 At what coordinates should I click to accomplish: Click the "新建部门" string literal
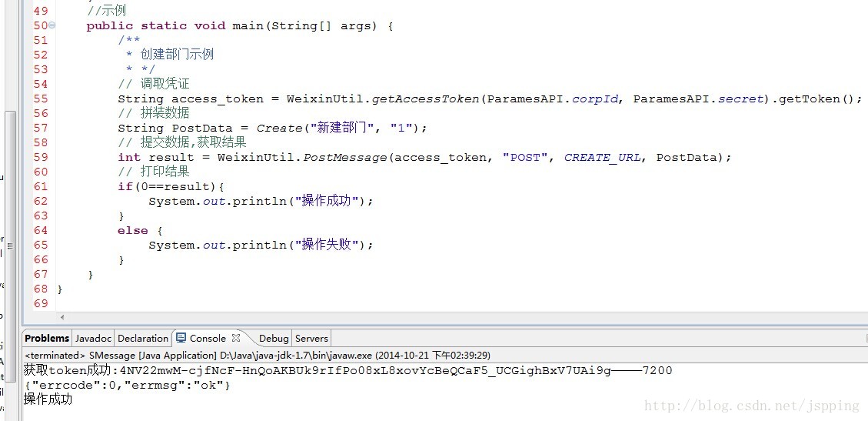pos(341,128)
